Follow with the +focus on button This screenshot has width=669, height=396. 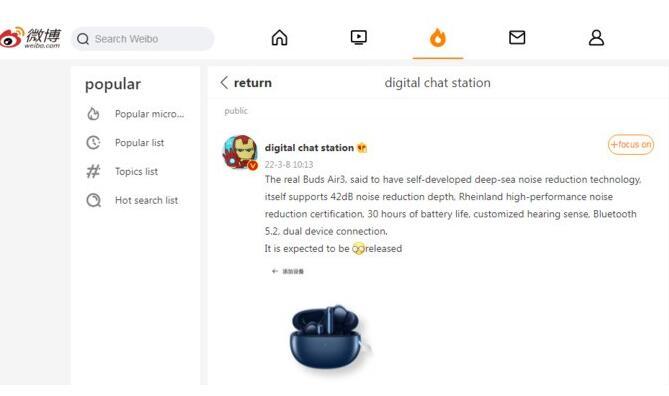click(x=631, y=145)
